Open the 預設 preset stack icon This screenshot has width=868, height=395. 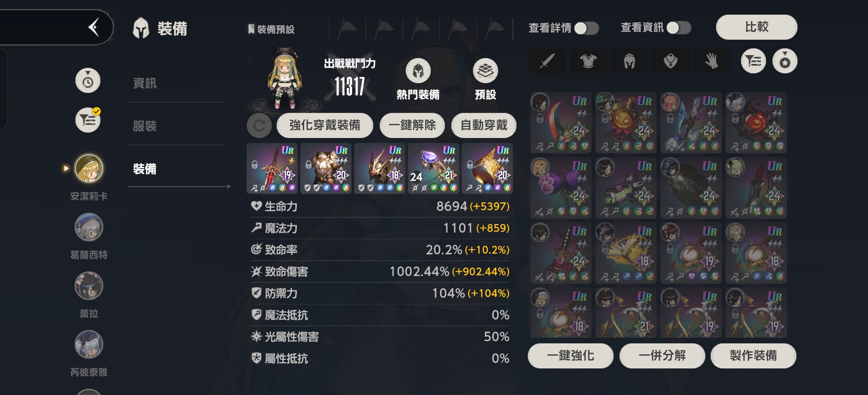(485, 71)
